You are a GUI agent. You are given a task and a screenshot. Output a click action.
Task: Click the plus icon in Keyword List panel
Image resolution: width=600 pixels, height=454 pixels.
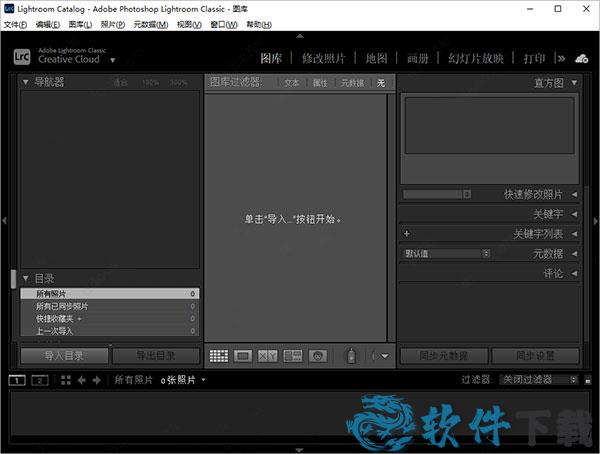click(x=407, y=234)
